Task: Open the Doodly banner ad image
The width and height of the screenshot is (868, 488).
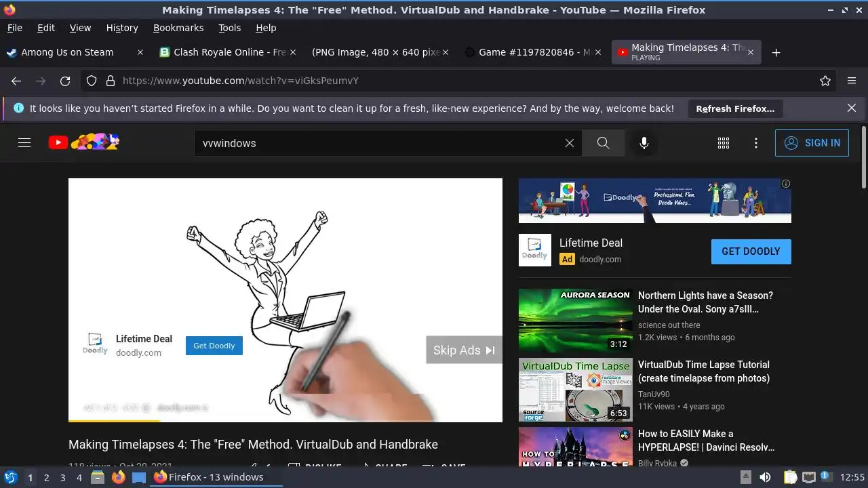Action: (x=654, y=201)
